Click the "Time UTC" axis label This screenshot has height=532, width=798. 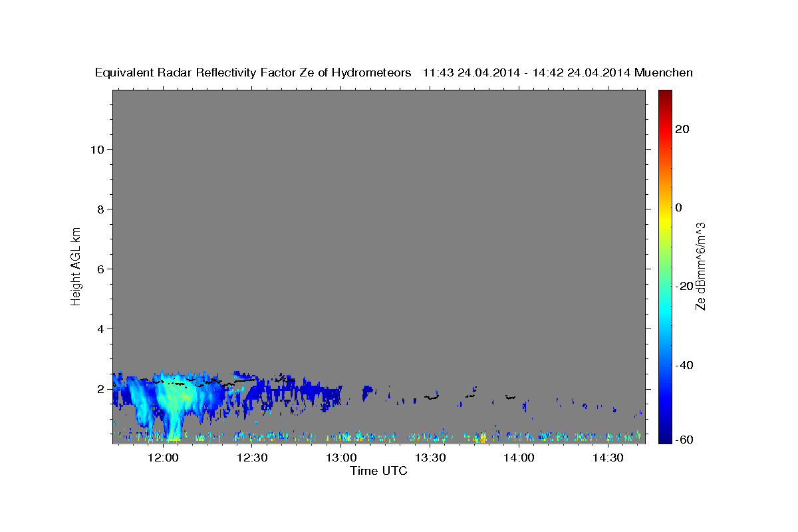click(x=378, y=471)
